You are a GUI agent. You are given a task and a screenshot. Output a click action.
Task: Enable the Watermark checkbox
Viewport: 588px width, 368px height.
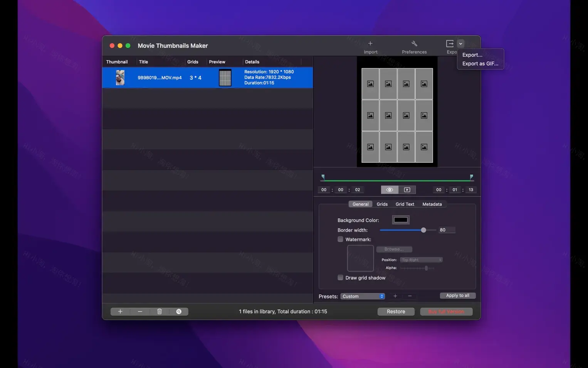click(340, 239)
